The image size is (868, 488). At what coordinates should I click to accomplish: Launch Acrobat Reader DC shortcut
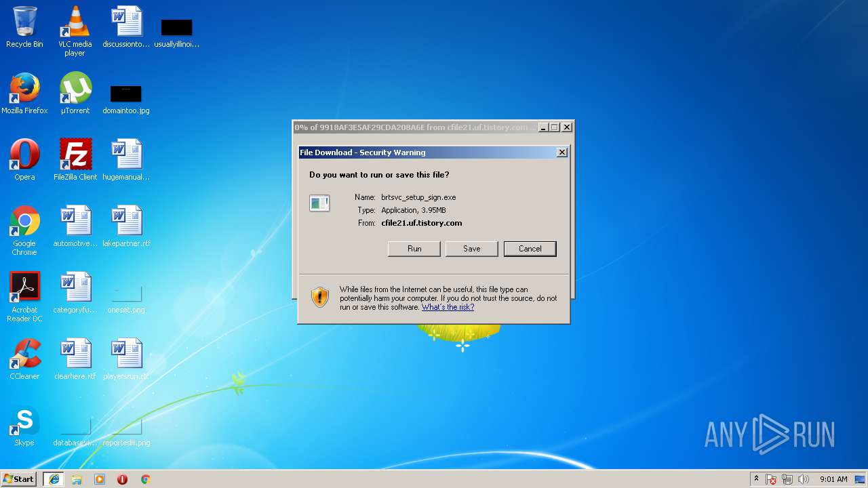(24, 297)
